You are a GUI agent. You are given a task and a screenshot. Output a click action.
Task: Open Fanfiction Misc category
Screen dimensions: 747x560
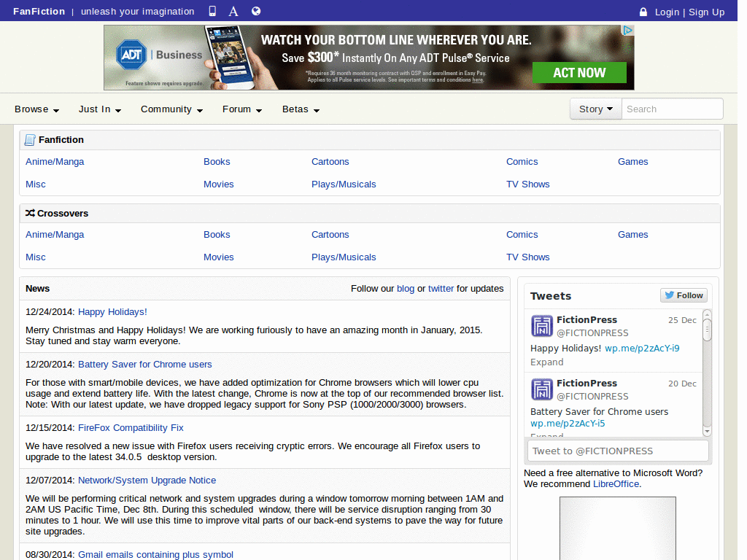pyautogui.click(x=36, y=184)
